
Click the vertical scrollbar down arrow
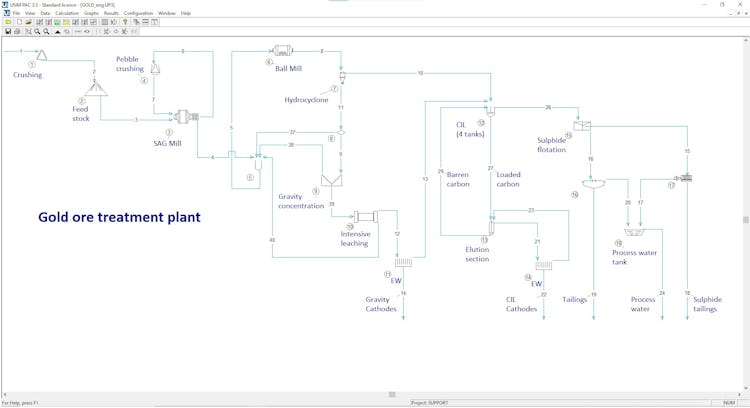click(745, 389)
